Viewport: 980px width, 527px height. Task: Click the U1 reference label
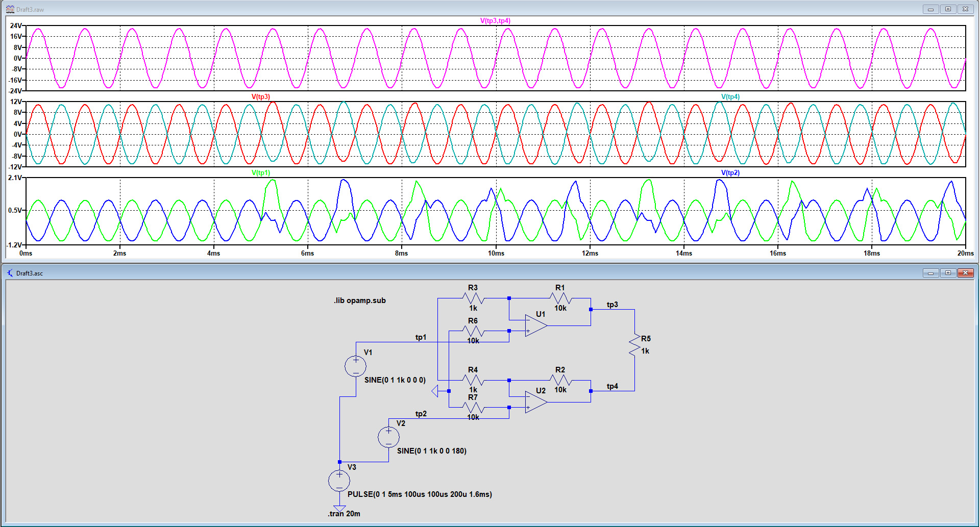pyautogui.click(x=541, y=314)
